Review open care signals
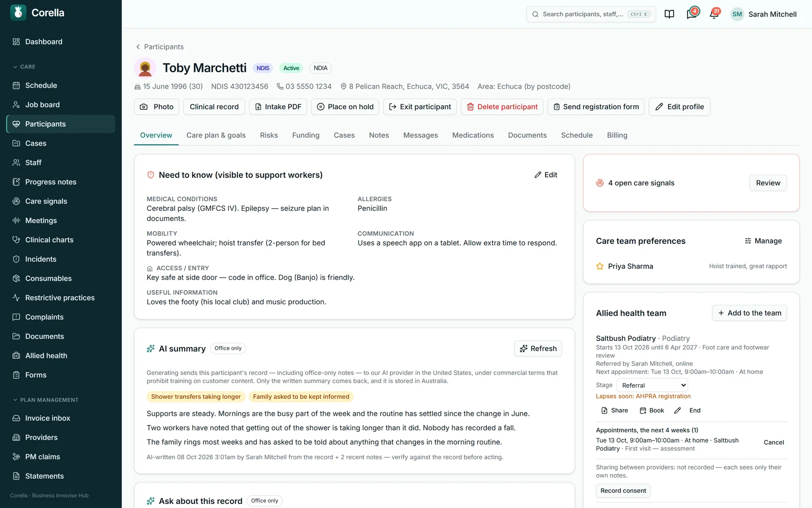 pyautogui.click(x=768, y=183)
